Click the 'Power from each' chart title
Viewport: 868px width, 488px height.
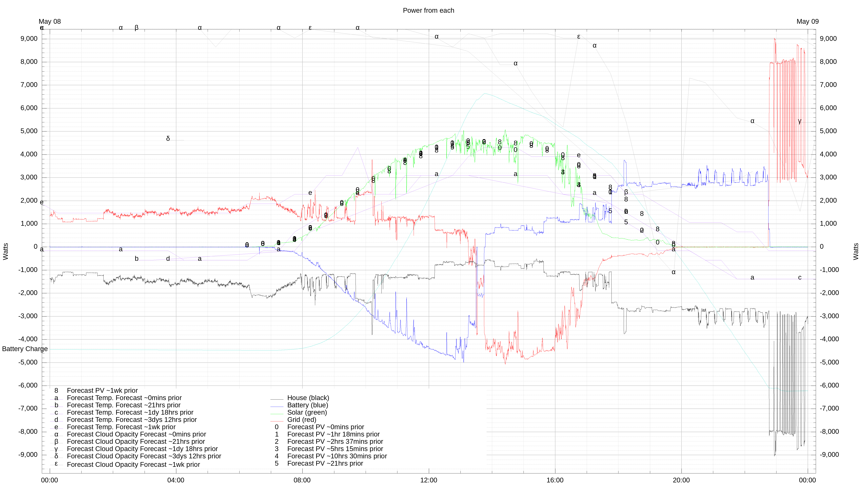428,11
